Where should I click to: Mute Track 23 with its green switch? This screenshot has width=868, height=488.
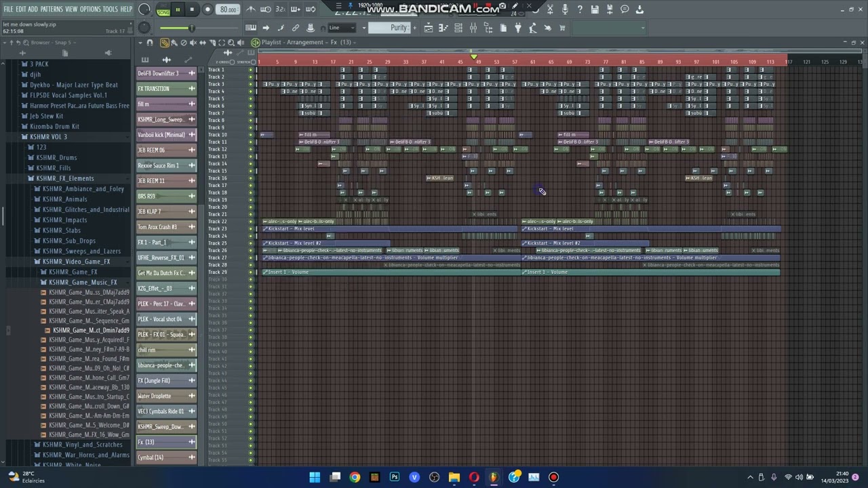click(250, 228)
